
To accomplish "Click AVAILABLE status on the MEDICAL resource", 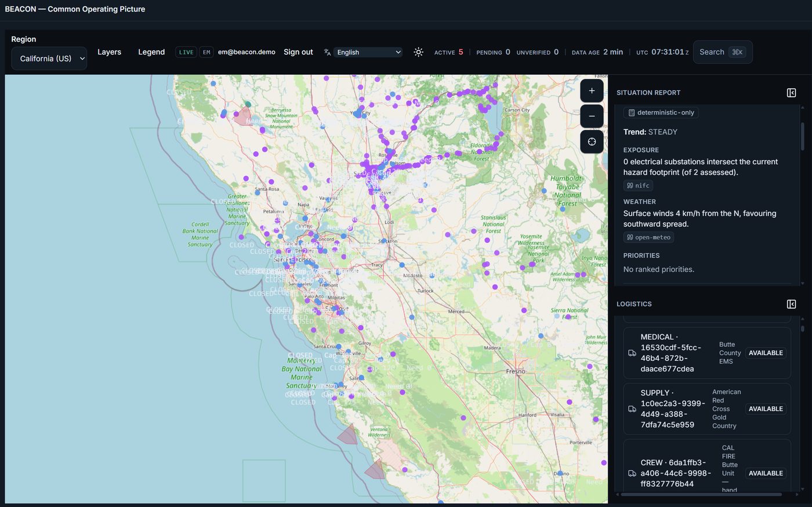I will coord(766,353).
